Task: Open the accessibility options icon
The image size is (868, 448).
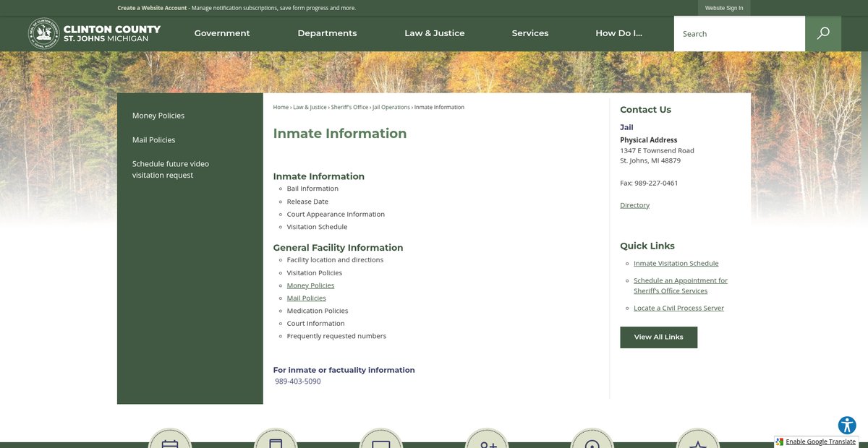Action: (x=847, y=425)
